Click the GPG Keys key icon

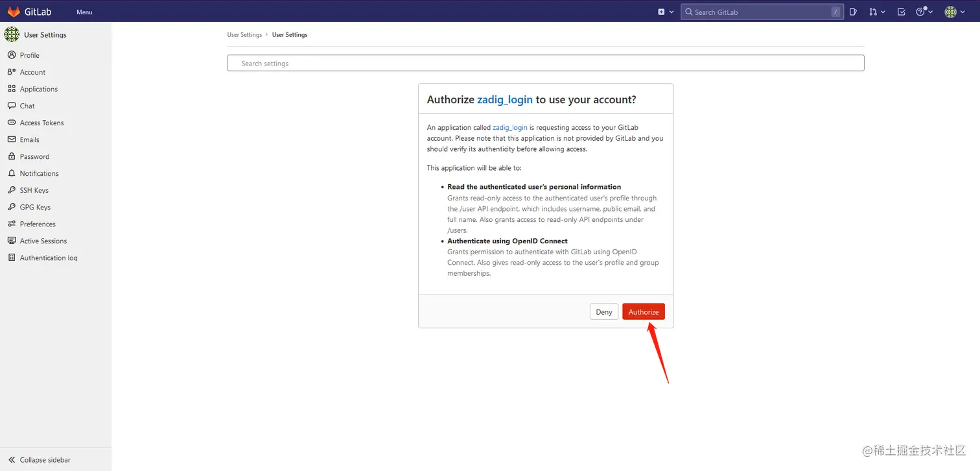pos(12,207)
